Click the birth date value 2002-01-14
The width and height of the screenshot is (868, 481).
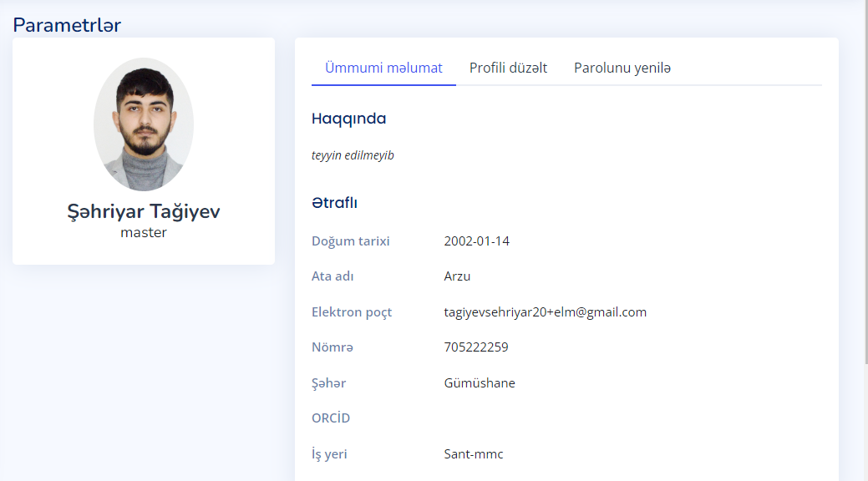476,241
